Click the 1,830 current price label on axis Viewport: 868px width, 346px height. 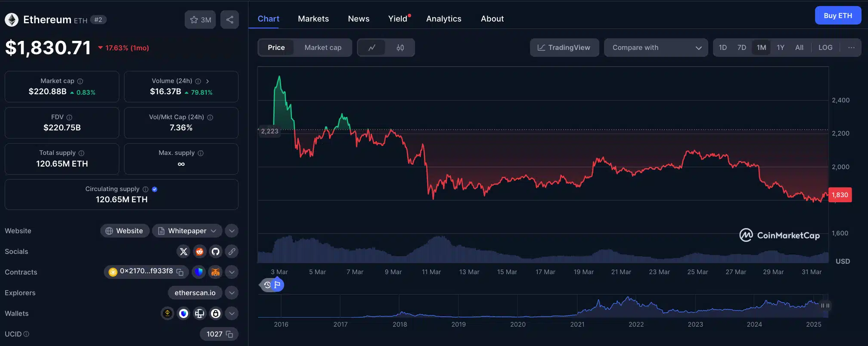click(x=840, y=195)
